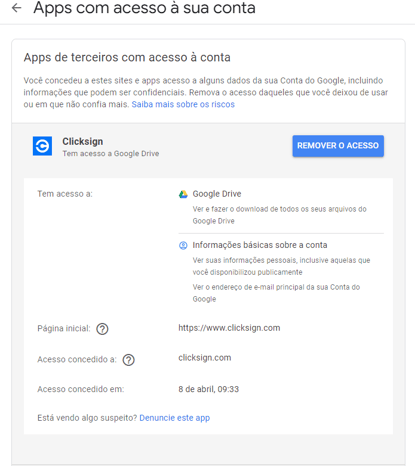Click the account info person icon
The width and height of the screenshot is (415, 466).
tap(183, 245)
